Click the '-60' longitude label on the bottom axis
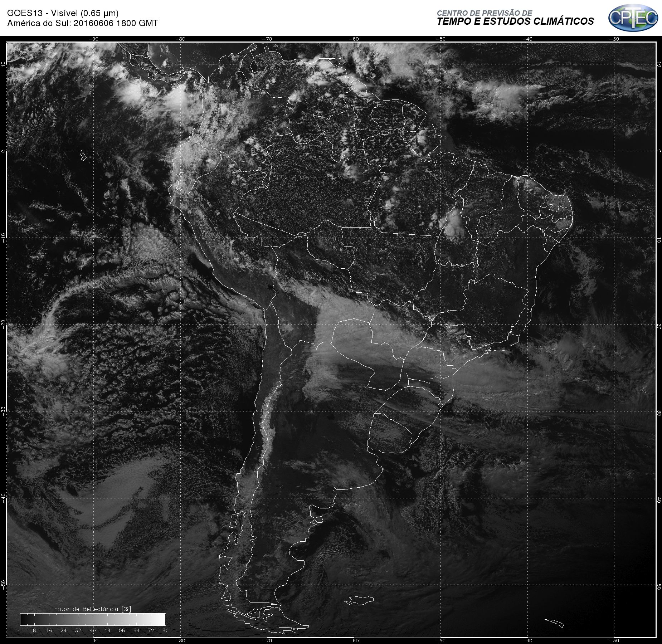 [354, 641]
